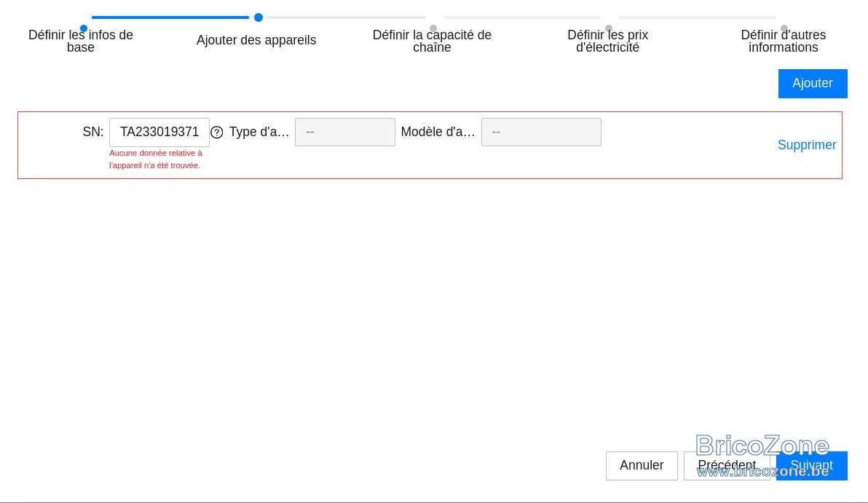Viewport: 868px width, 503px height.
Task: Go back with the Précédent button
Action: click(x=726, y=465)
